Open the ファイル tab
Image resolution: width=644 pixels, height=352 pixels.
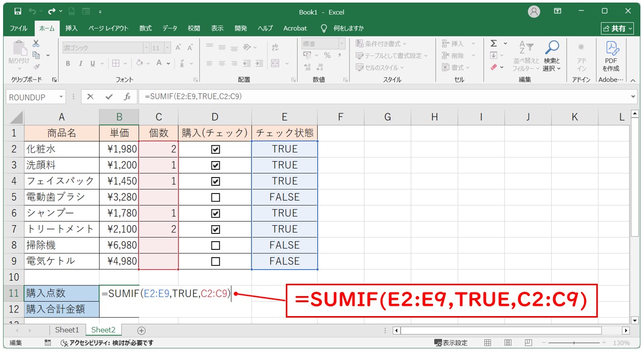[x=18, y=28]
